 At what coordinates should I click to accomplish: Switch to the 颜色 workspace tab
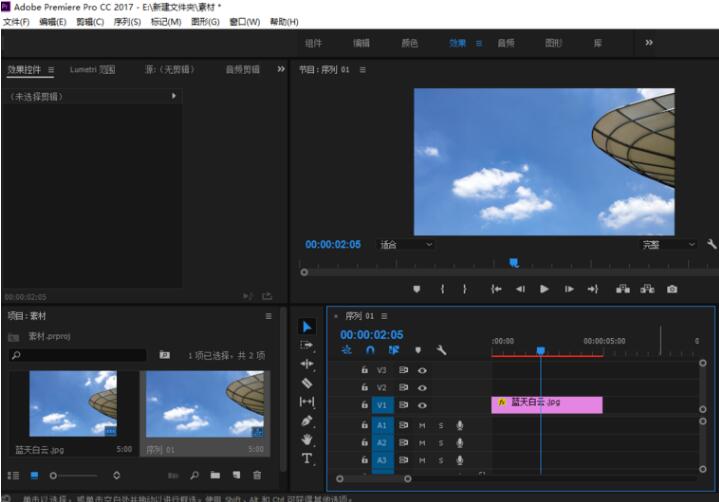point(410,43)
